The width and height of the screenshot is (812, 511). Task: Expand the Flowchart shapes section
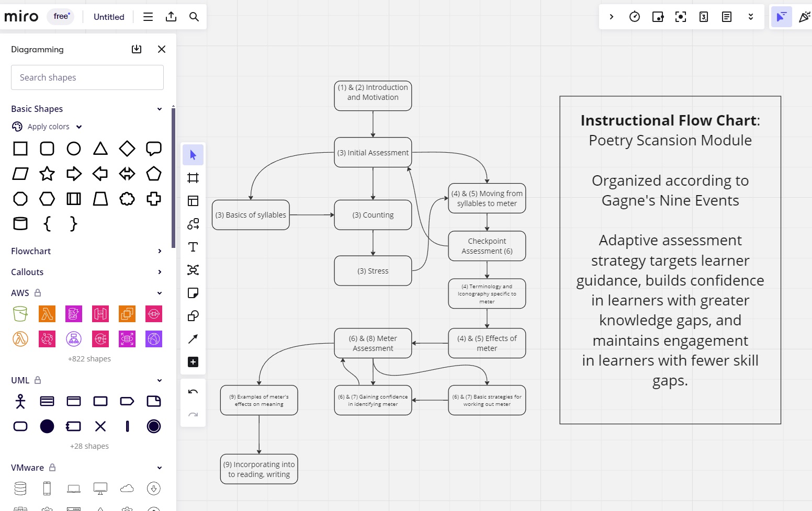160,251
